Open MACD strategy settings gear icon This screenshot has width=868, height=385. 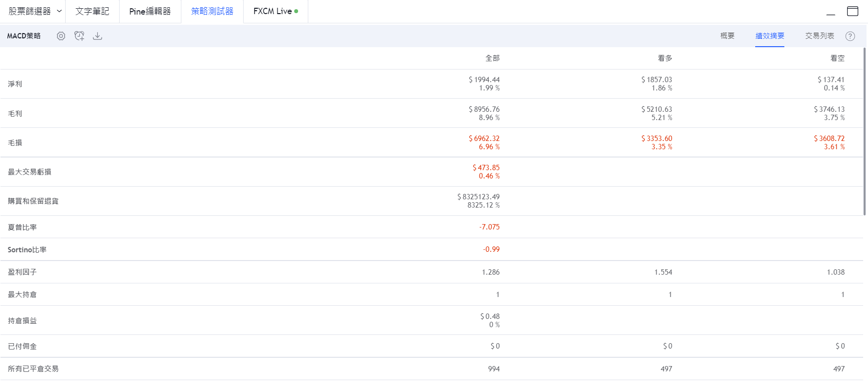coord(61,36)
